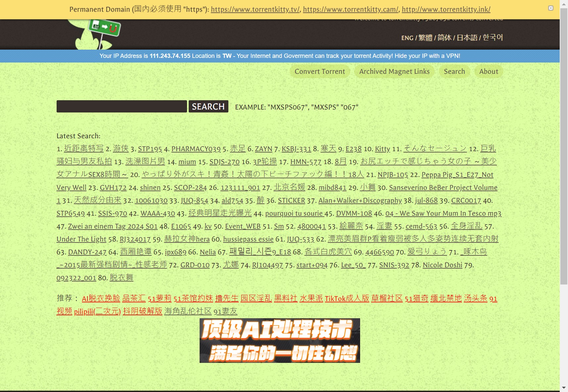Click the vertical scrollbar thumb

[564, 146]
